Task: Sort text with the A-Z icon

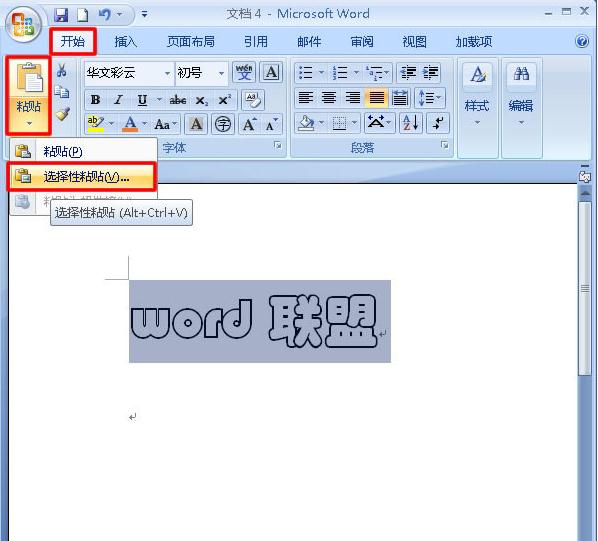Action: (411, 123)
